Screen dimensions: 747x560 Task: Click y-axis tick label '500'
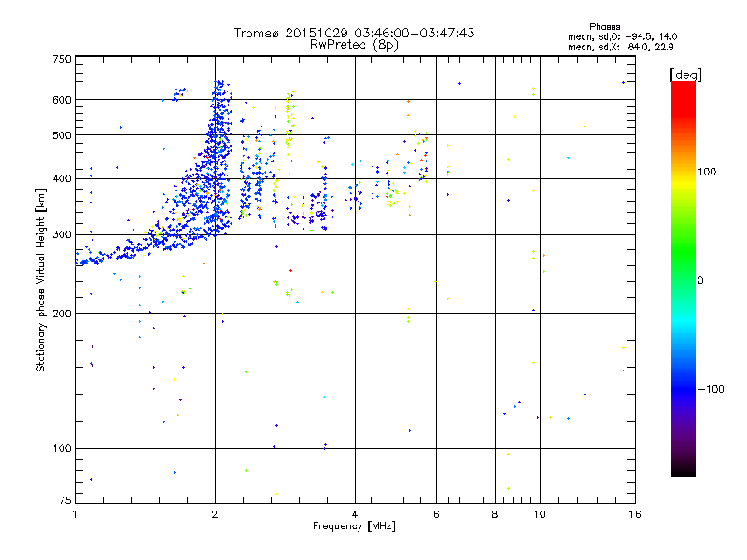coord(62,135)
